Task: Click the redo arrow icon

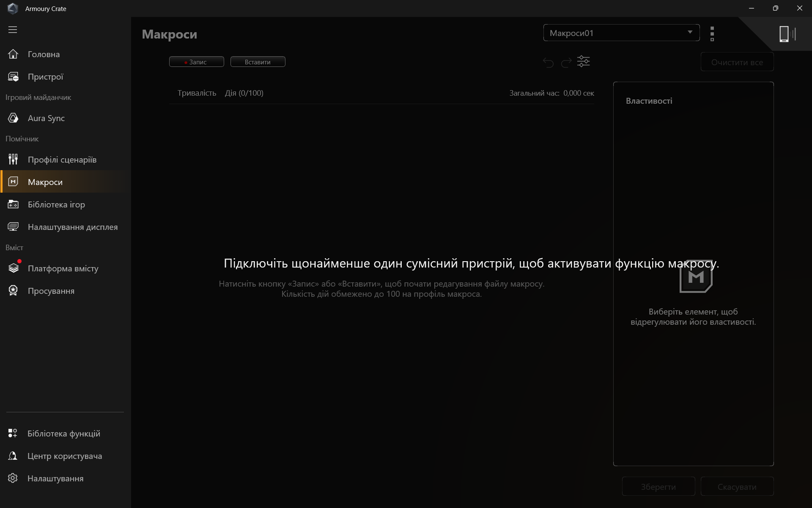Action: coord(566,63)
